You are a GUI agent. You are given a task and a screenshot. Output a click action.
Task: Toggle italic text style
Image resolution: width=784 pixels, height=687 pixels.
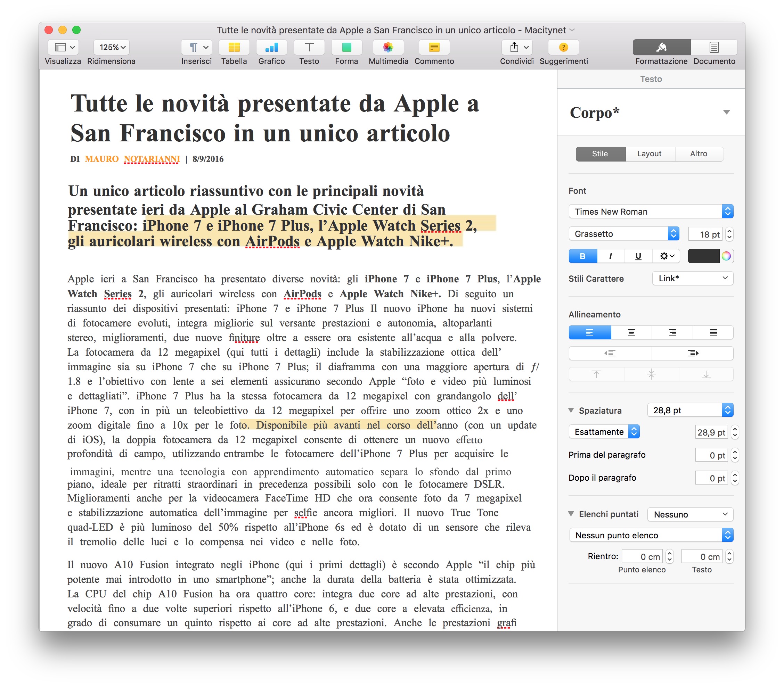click(610, 256)
